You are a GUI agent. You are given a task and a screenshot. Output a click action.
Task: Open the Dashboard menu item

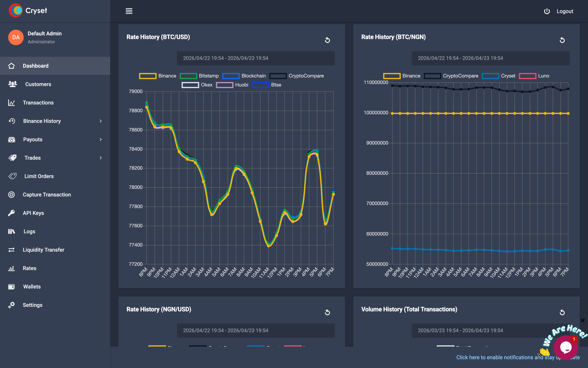(x=55, y=66)
